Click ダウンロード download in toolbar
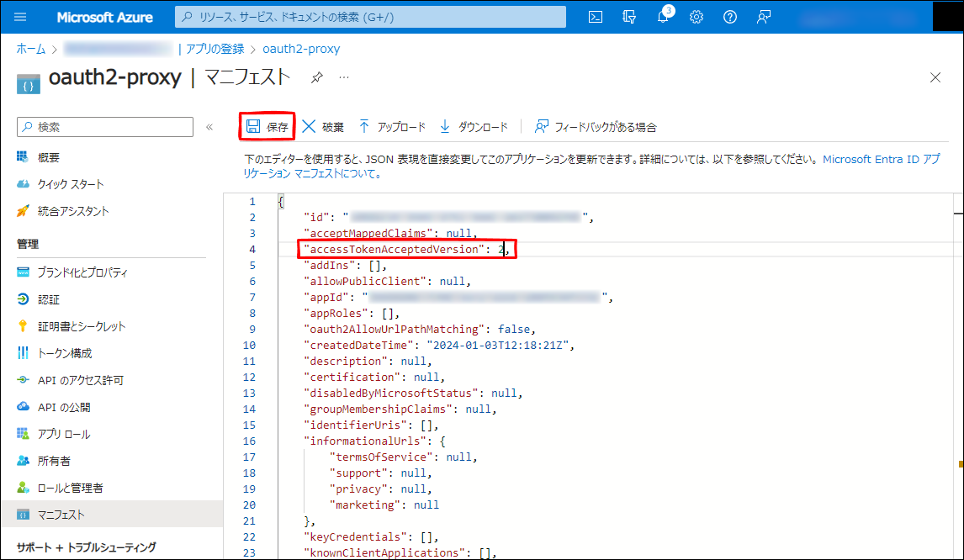 pyautogui.click(x=474, y=127)
